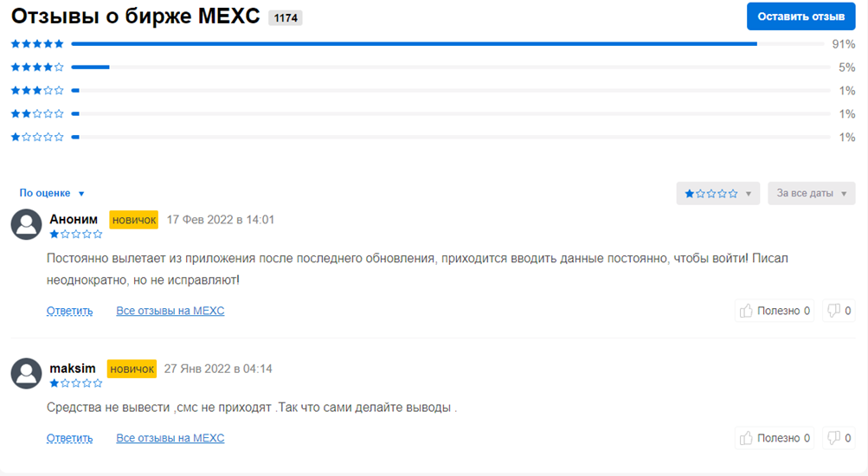Click the 91% percentage label

(x=844, y=44)
